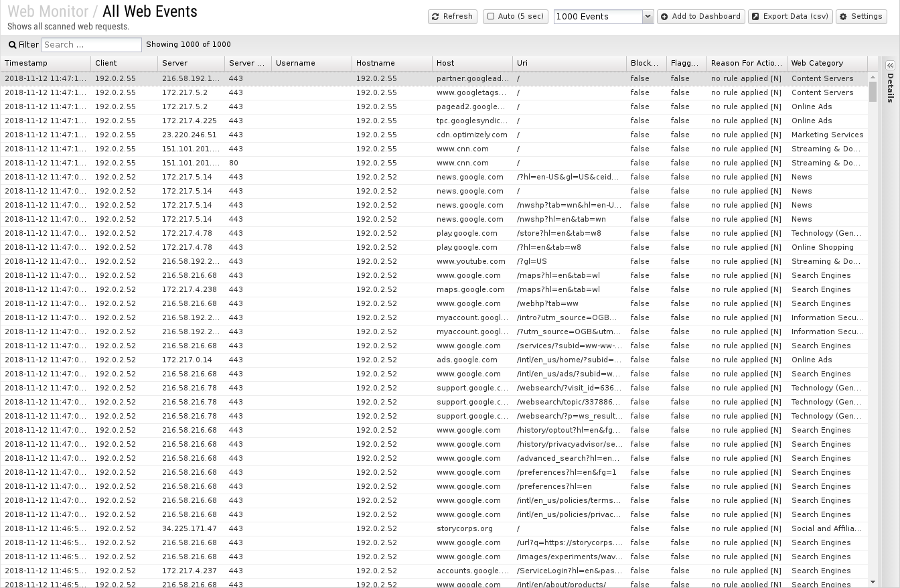This screenshot has width=900, height=588.
Task: Click the scrollbar down arrow
Action: [873, 582]
